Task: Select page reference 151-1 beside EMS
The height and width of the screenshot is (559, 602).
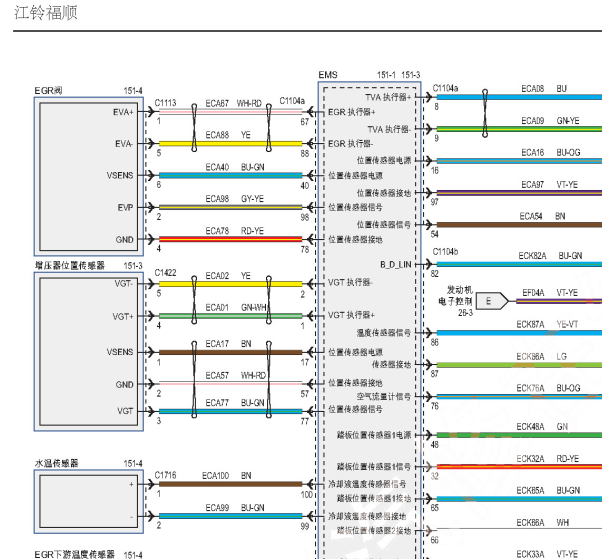Action: click(386, 75)
